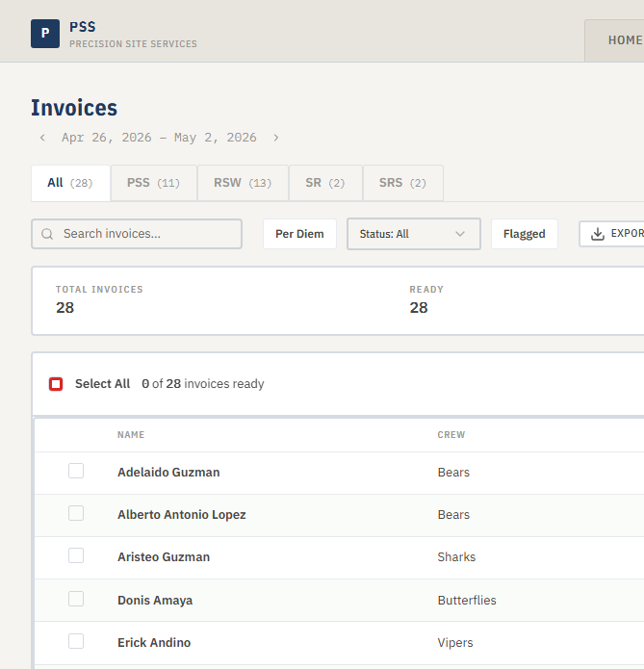Switch to the SRS (2) tab
The image size is (644, 669).
403,183
